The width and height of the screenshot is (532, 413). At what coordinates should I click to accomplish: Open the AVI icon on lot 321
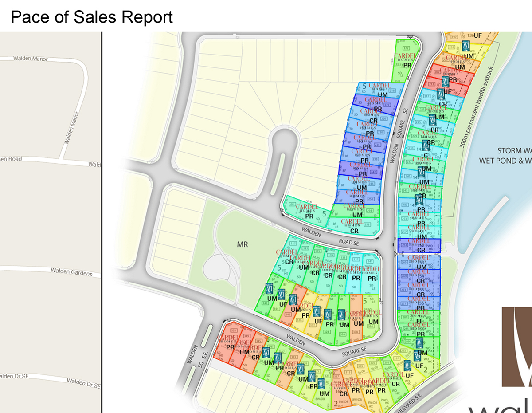pos(322,384)
